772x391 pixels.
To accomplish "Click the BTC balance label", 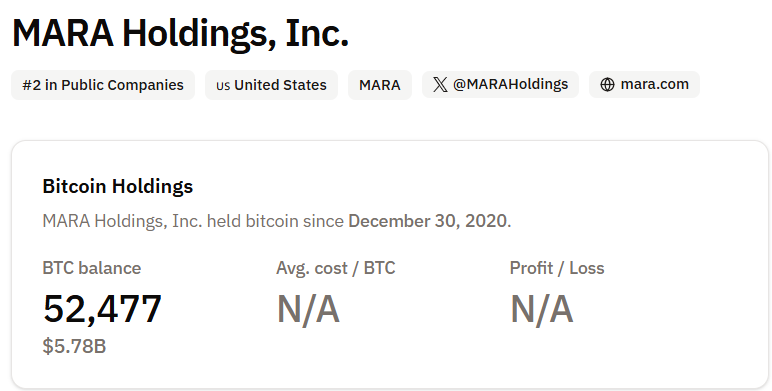I will (92, 268).
